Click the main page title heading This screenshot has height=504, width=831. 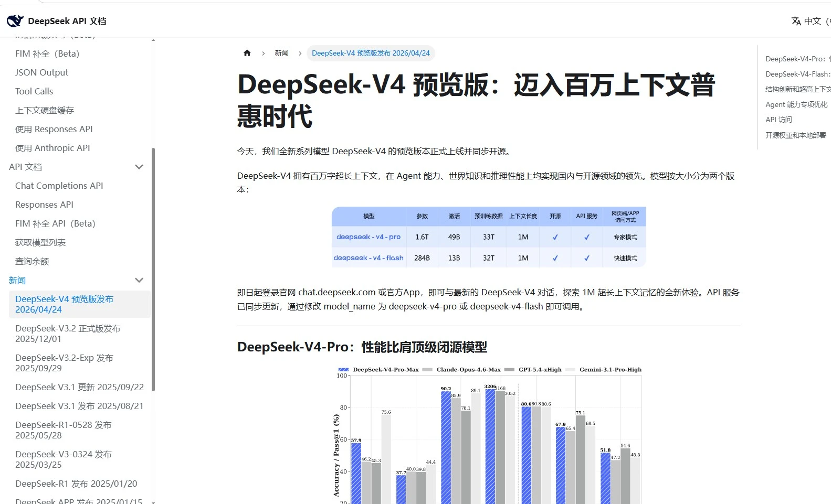click(476, 100)
